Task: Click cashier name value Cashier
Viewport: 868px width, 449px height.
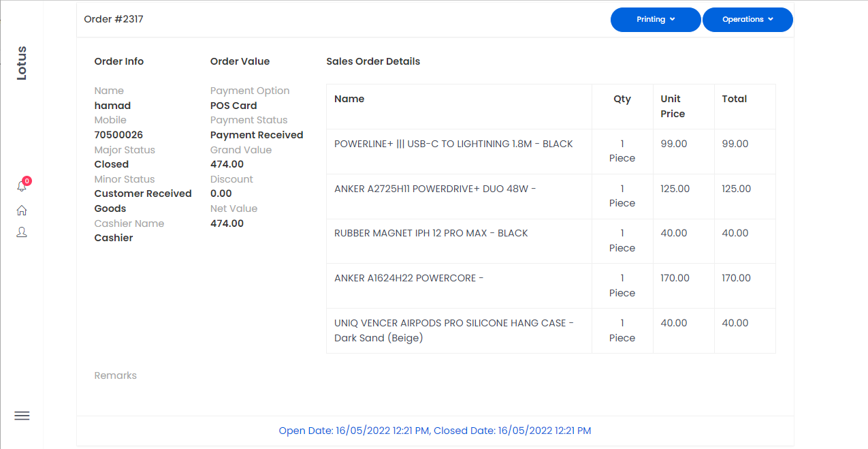Action: (x=114, y=238)
